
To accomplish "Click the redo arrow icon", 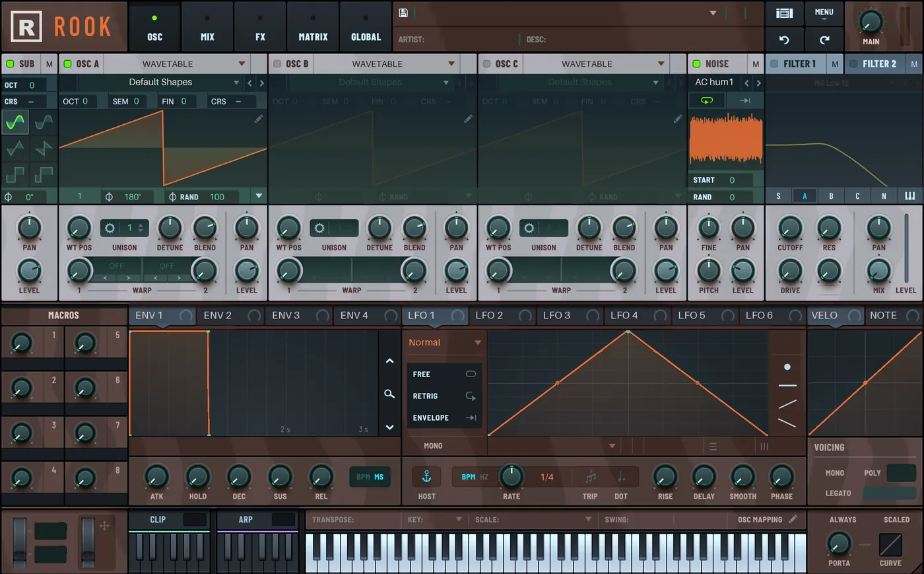I will pyautogui.click(x=824, y=40).
